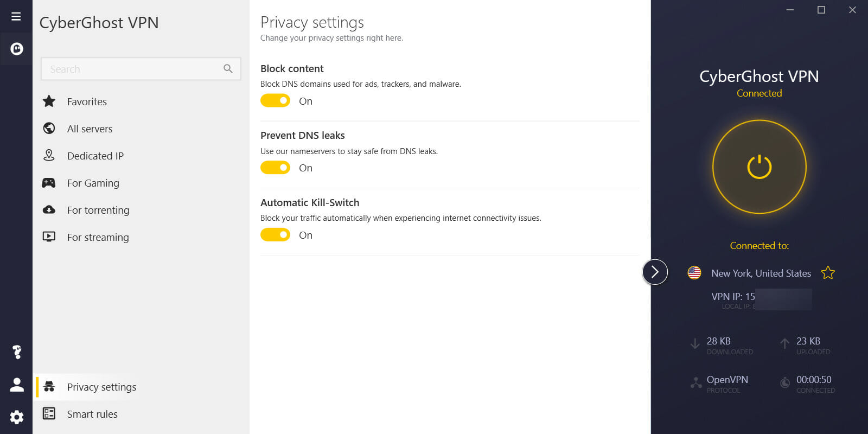Open the account profile icon
The width and height of the screenshot is (868, 434).
tap(17, 385)
